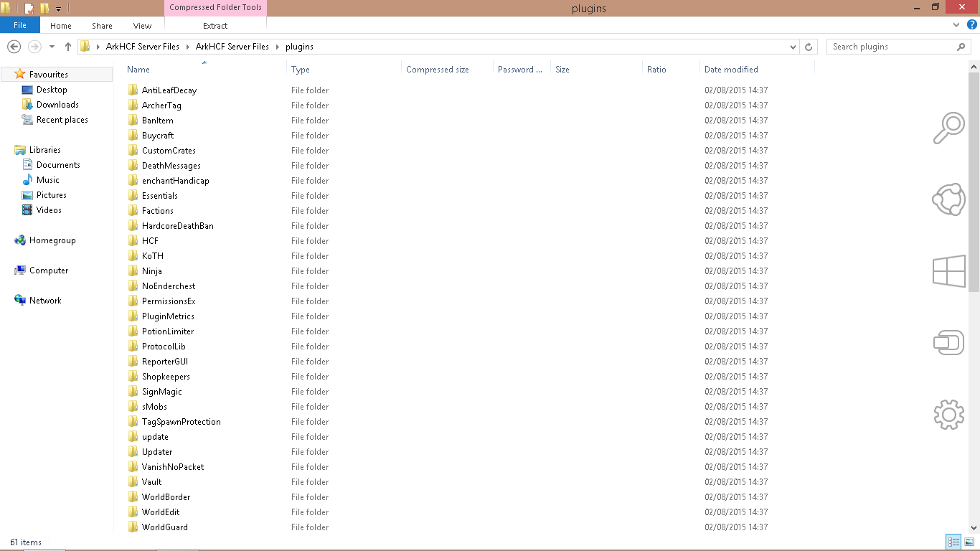Click the KoTH folder icon

(133, 256)
